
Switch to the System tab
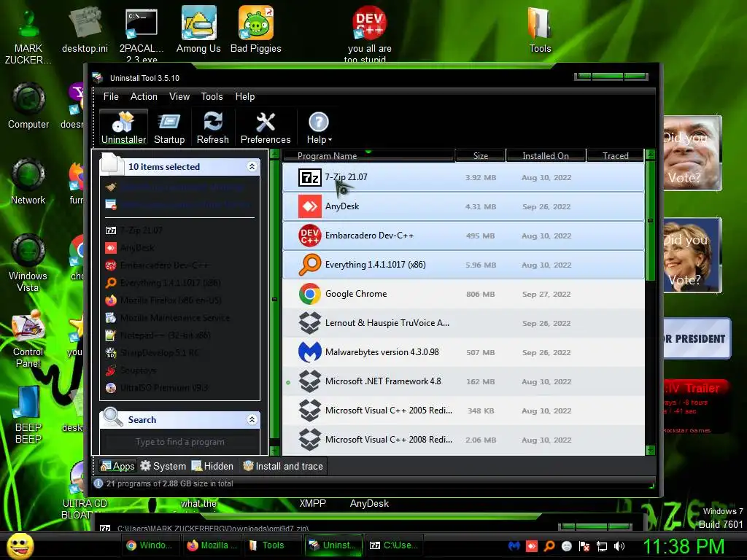click(163, 466)
